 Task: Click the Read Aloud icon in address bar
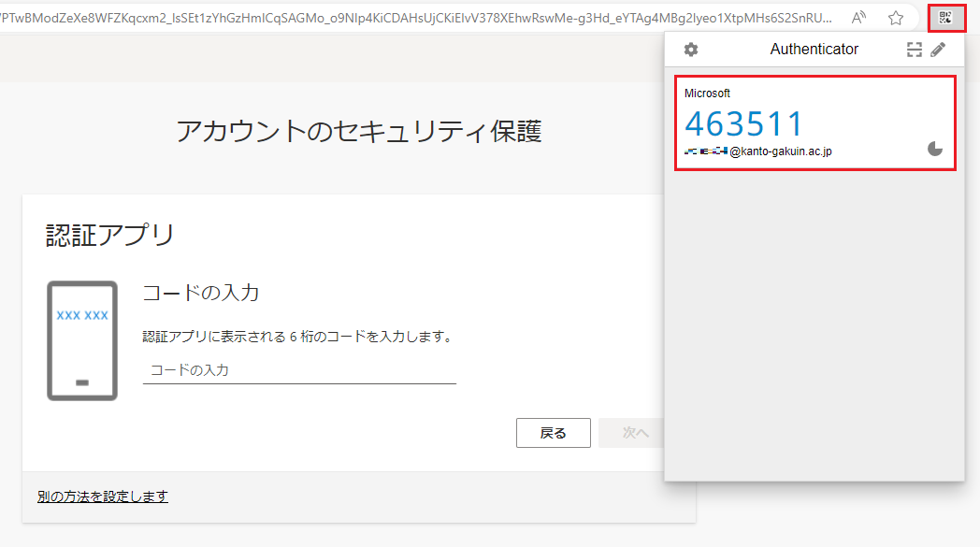[x=858, y=18]
